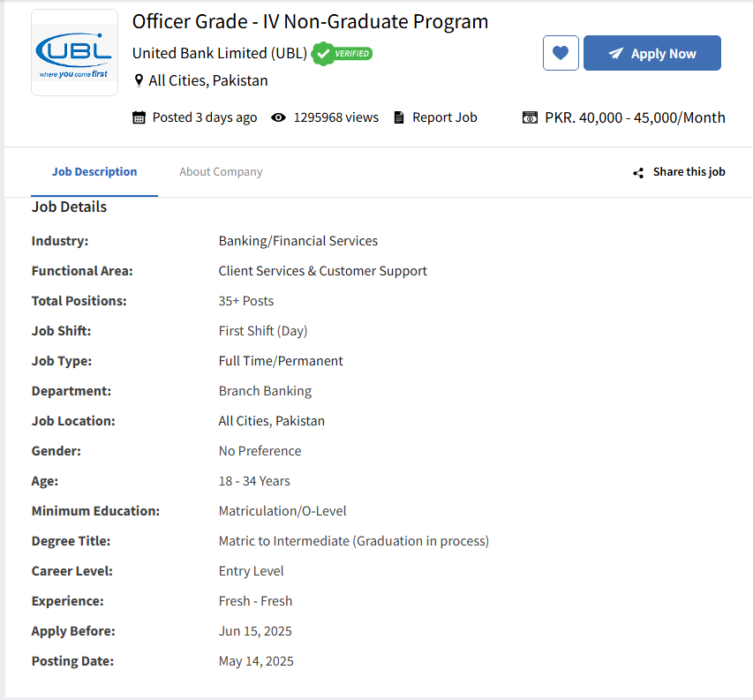Click 'Fresh - Fresh' experience value
Screen dimensions: 753x700
pyautogui.click(x=255, y=600)
